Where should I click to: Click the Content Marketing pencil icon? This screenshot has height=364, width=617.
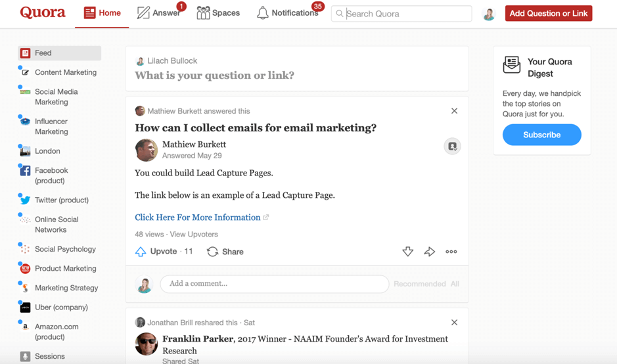25,72
